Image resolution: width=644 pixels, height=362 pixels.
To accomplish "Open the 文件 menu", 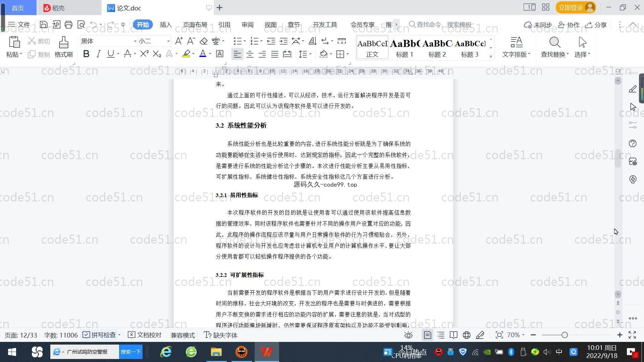I will [x=19, y=25].
